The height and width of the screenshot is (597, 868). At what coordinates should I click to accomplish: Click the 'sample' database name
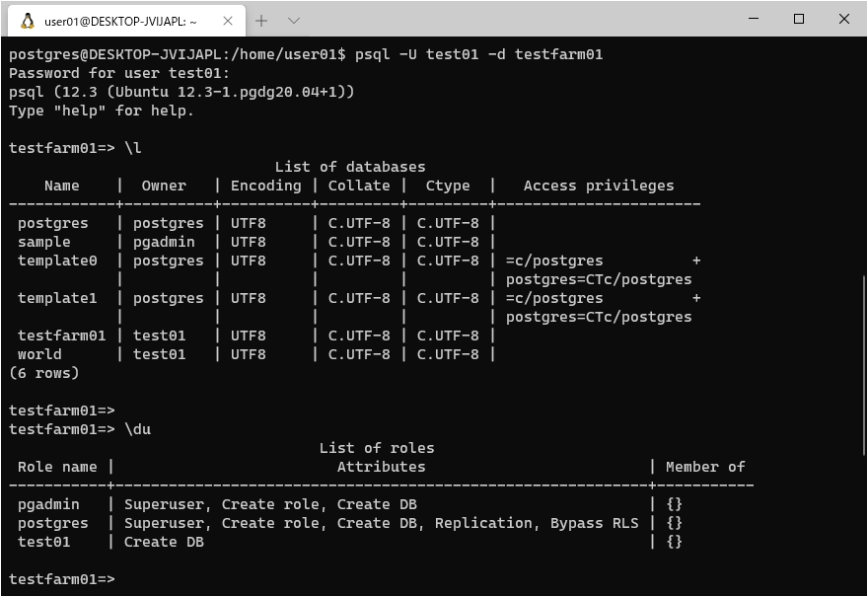coord(43,243)
